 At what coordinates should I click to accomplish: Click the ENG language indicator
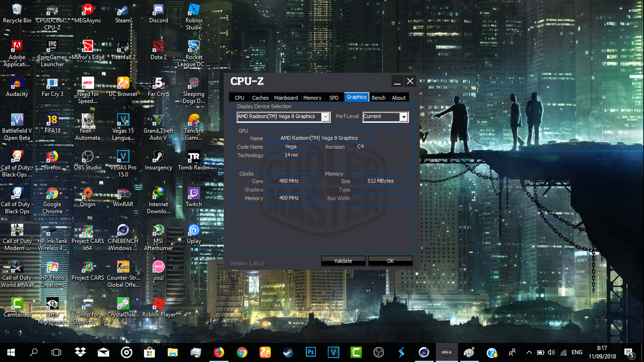[x=577, y=352]
